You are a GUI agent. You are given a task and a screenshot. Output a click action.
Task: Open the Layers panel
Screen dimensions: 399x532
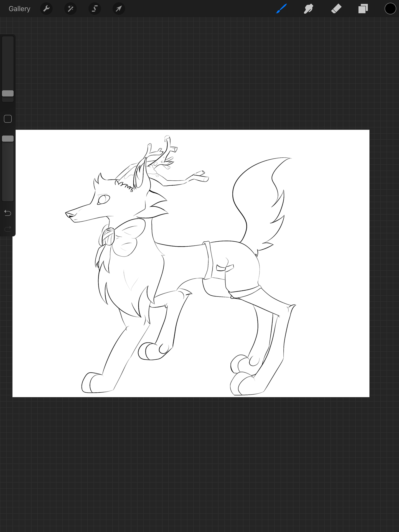click(363, 9)
